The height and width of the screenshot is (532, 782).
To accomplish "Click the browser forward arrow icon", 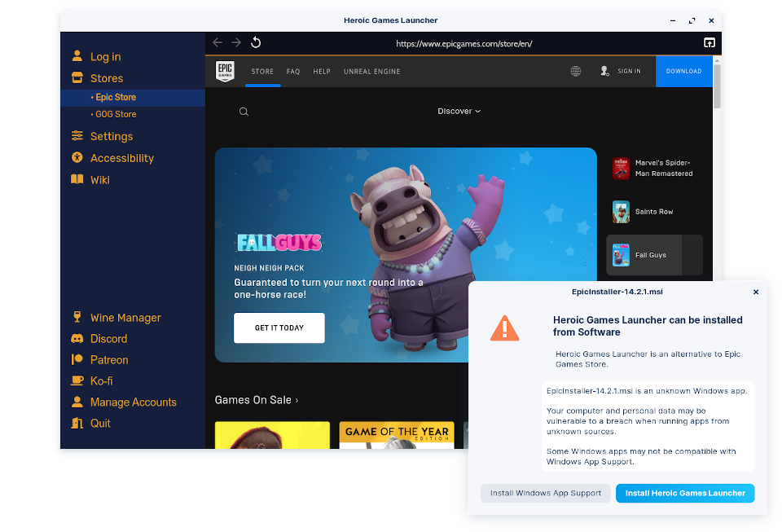I will pyautogui.click(x=236, y=42).
